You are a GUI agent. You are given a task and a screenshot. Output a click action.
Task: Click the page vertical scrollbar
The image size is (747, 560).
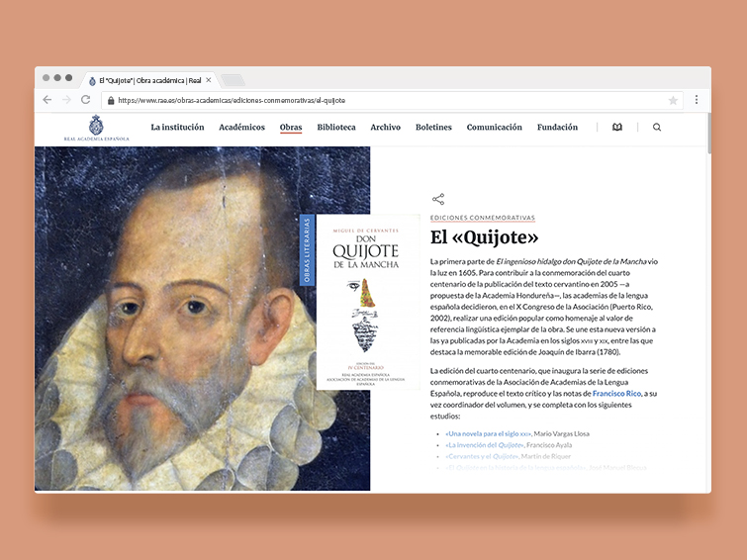(708, 134)
